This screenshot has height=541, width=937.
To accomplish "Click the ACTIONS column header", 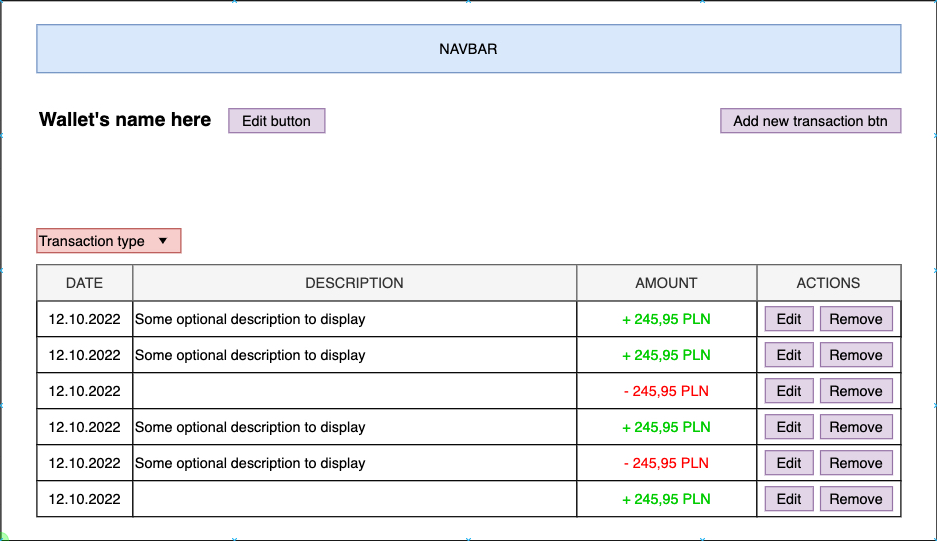I will pyautogui.click(x=828, y=283).
